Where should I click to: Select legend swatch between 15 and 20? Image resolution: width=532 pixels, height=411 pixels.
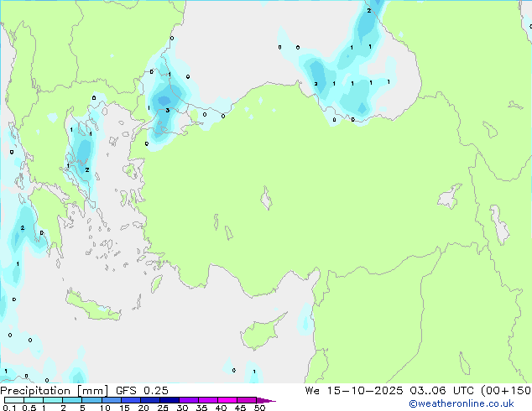tap(130, 400)
